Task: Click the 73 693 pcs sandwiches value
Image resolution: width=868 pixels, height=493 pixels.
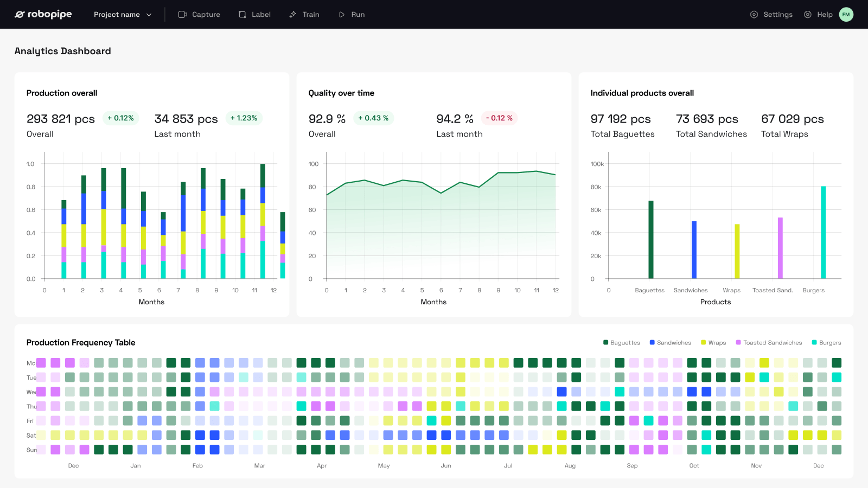Action: (x=707, y=119)
